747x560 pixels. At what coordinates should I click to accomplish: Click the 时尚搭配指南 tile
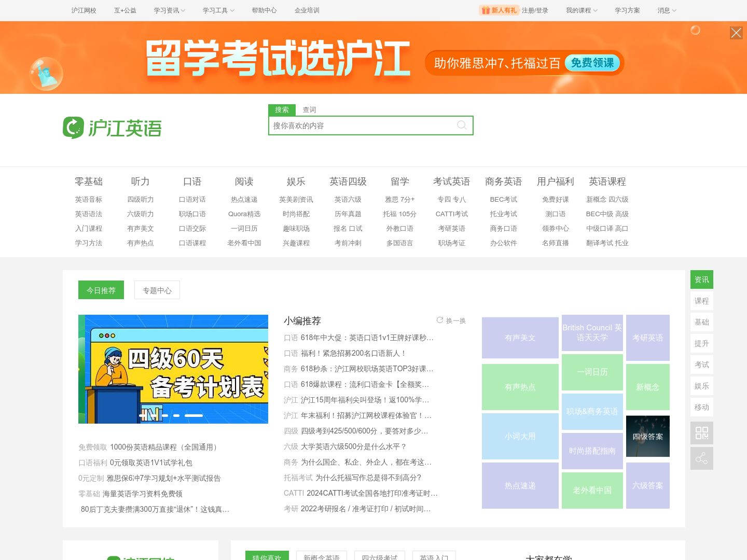pos(592,451)
